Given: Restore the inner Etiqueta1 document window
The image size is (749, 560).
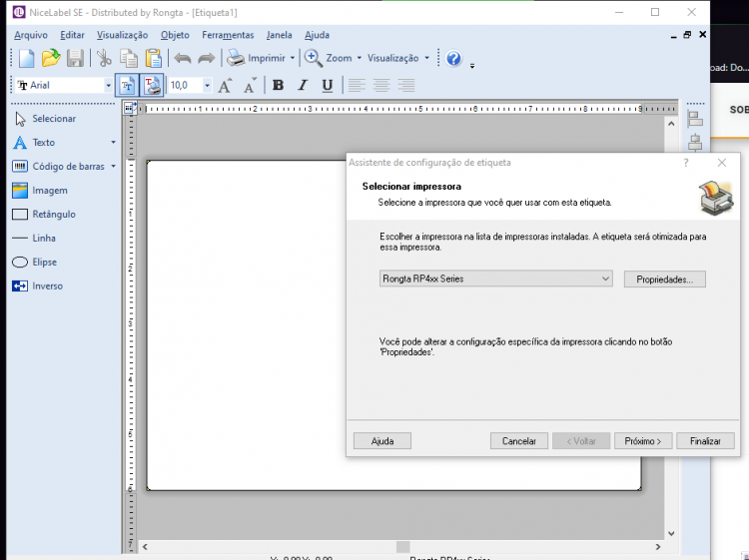Looking at the screenshot, I should point(687,34).
